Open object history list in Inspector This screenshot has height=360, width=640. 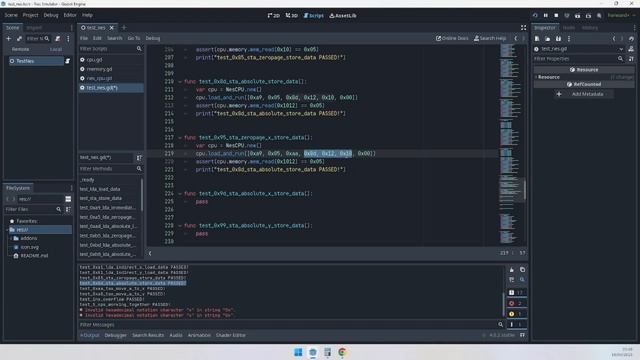point(631,38)
